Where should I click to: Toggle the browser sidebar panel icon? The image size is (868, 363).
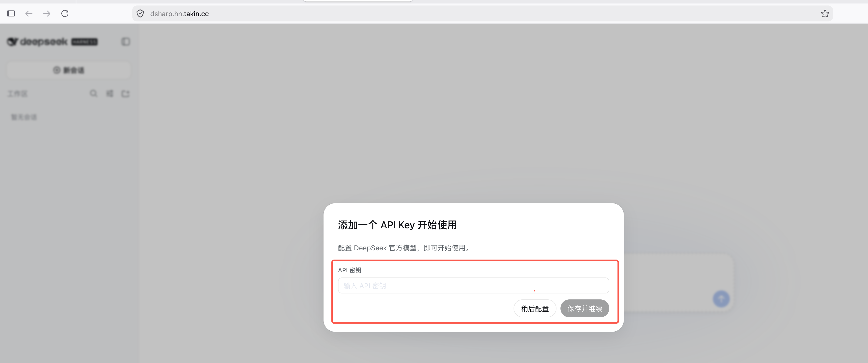tap(11, 13)
